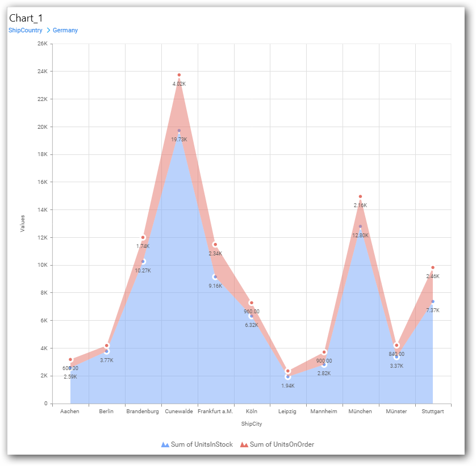Image resolution: width=476 pixels, height=466 pixels.
Task: Click the blue Frankfurt a.M. 9.16K marker
Action: pyautogui.click(x=215, y=277)
